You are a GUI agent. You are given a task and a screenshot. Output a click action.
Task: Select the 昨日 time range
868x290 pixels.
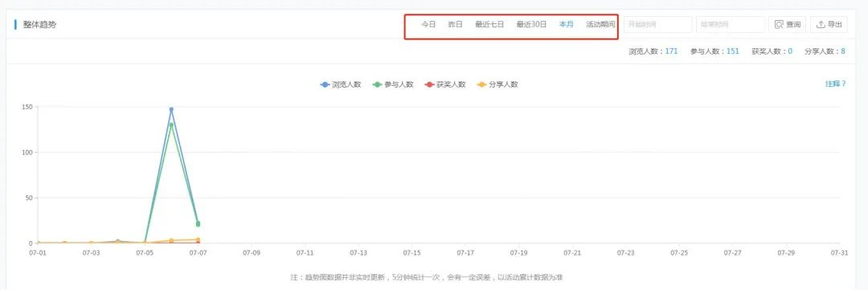[455, 24]
